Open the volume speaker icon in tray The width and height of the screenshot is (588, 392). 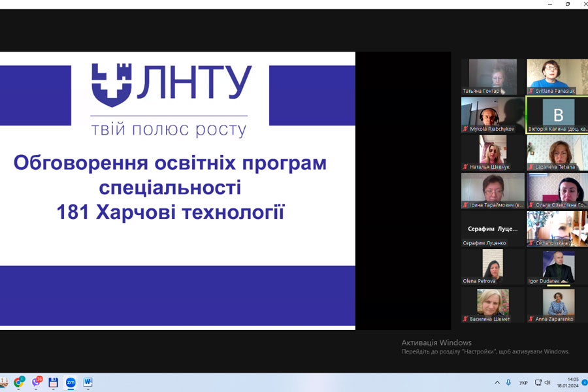click(547, 382)
